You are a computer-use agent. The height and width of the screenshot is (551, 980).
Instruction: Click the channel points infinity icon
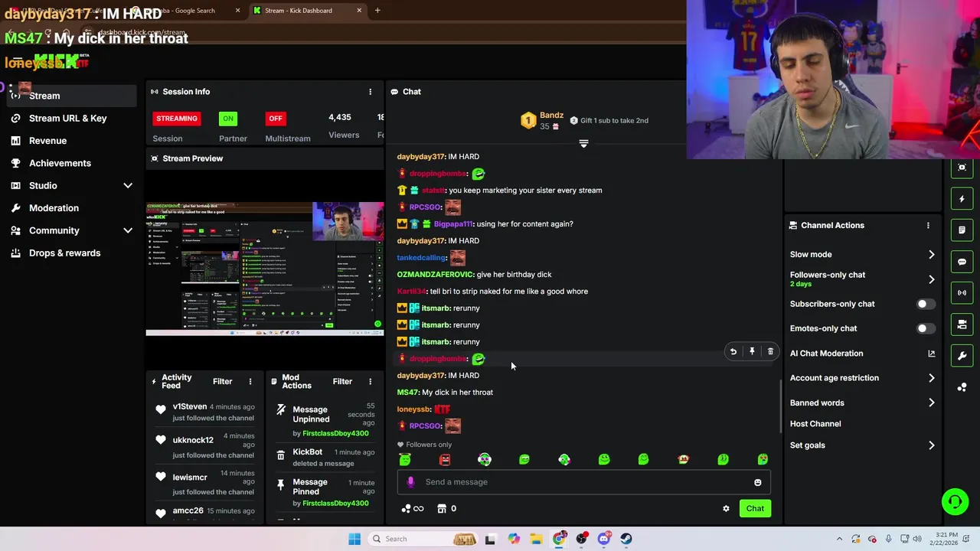point(413,509)
